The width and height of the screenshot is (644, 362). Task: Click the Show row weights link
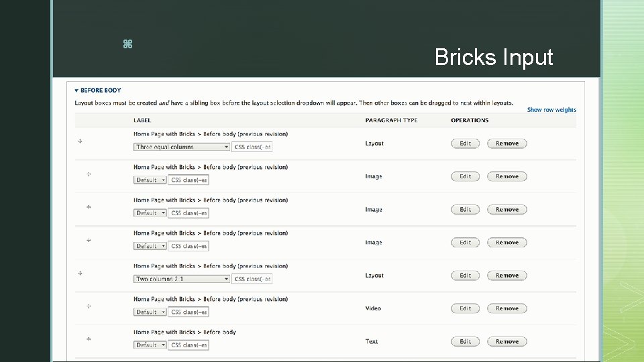[x=551, y=110]
